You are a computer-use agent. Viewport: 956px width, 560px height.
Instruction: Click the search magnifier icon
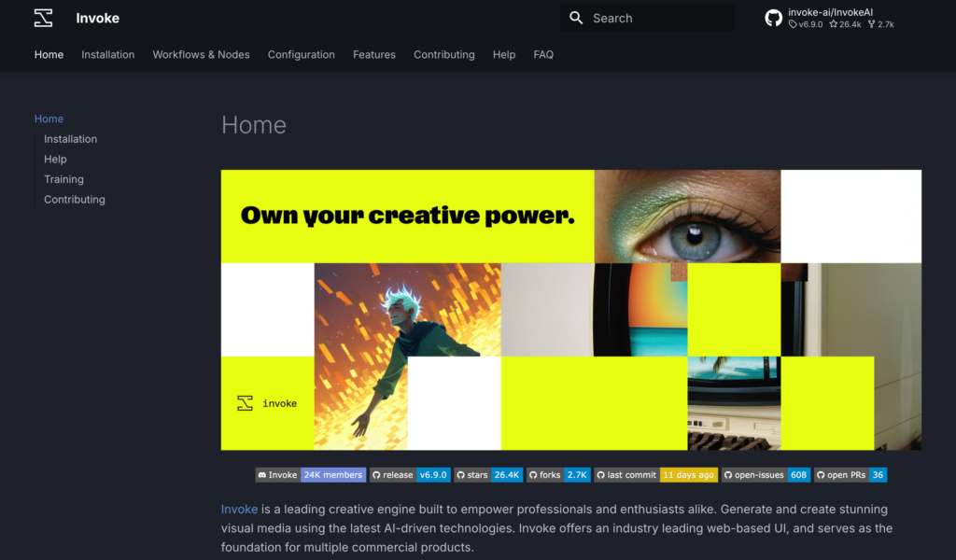[x=576, y=18]
